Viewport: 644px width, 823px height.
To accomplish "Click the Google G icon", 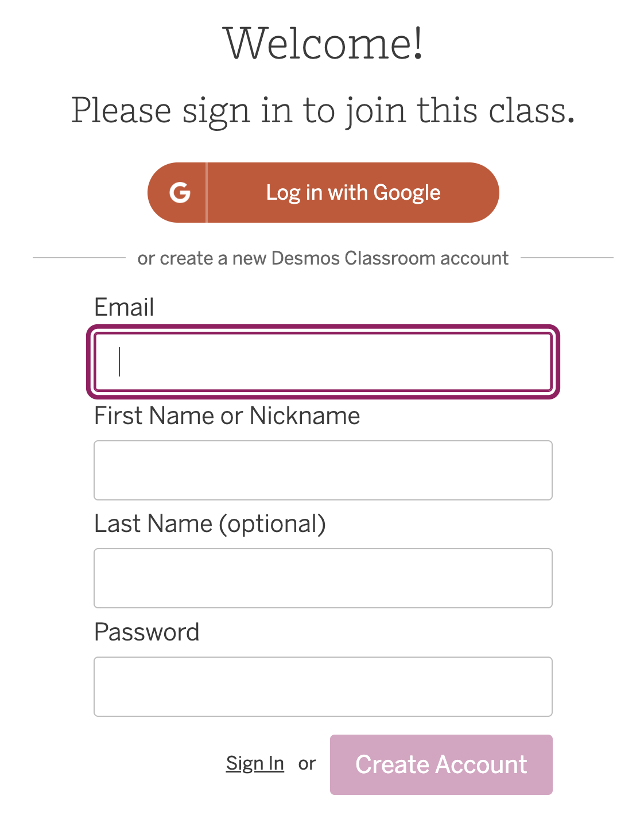I will [178, 192].
